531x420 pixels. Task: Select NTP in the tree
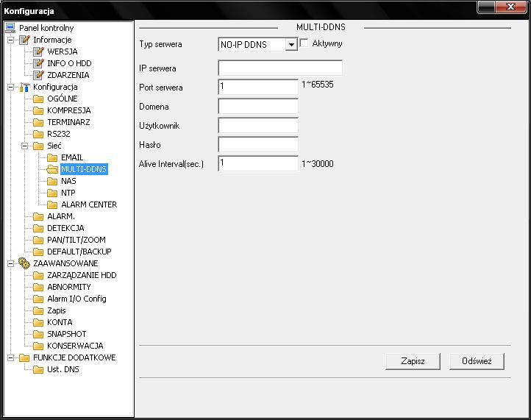coord(68,193)
